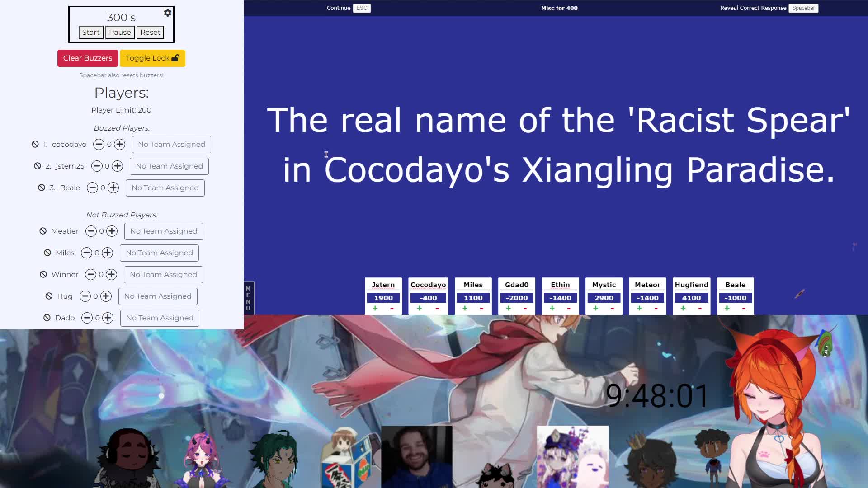Screen dimensions: 868x488
Task: Decrease Dado's score with minus icon
Action: [87, 318]
